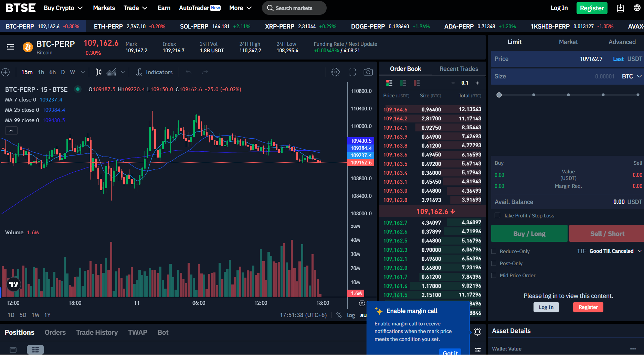The image size is (644, 355).
Task: Open the market list hamburger icon
Action: coord(10,47)
